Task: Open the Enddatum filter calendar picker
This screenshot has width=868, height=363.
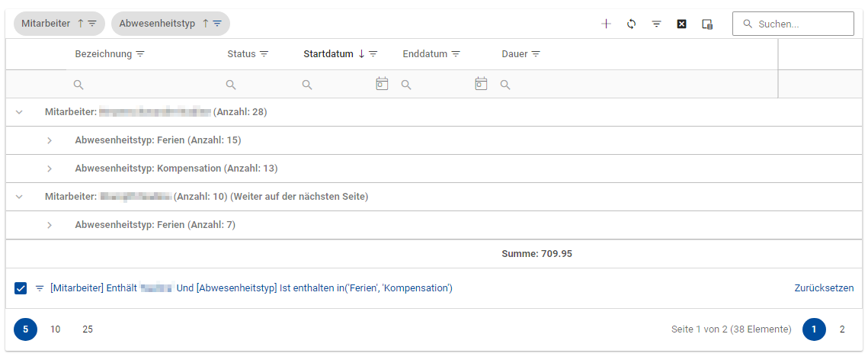Action: tap(481, 84)
